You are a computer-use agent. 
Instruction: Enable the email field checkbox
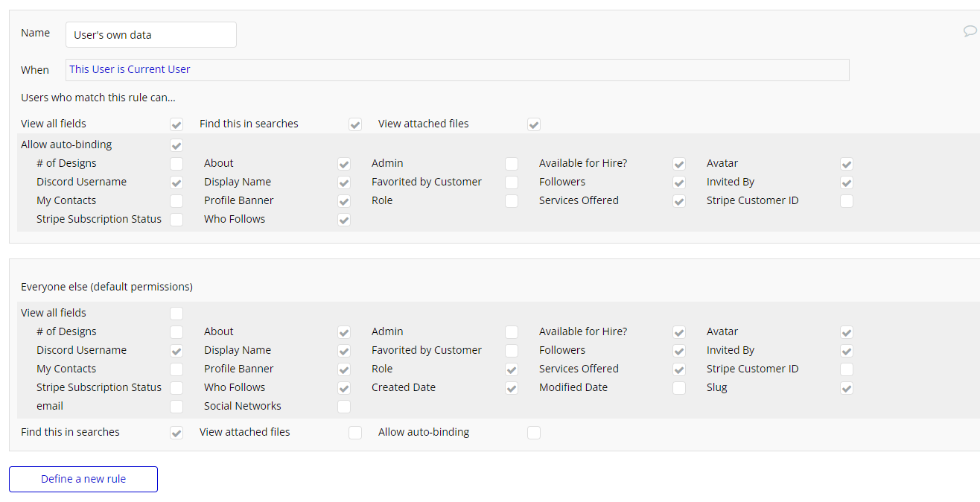click(176, 407)
